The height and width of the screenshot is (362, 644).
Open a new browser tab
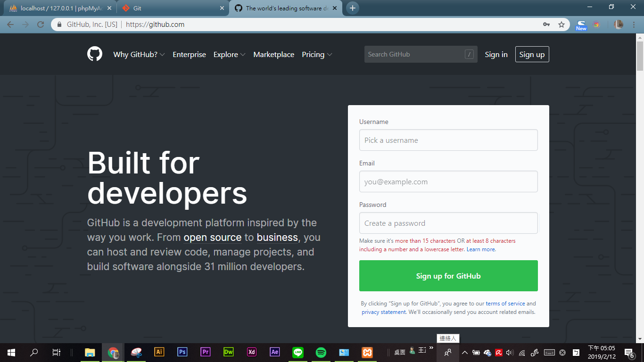[352, 8]
